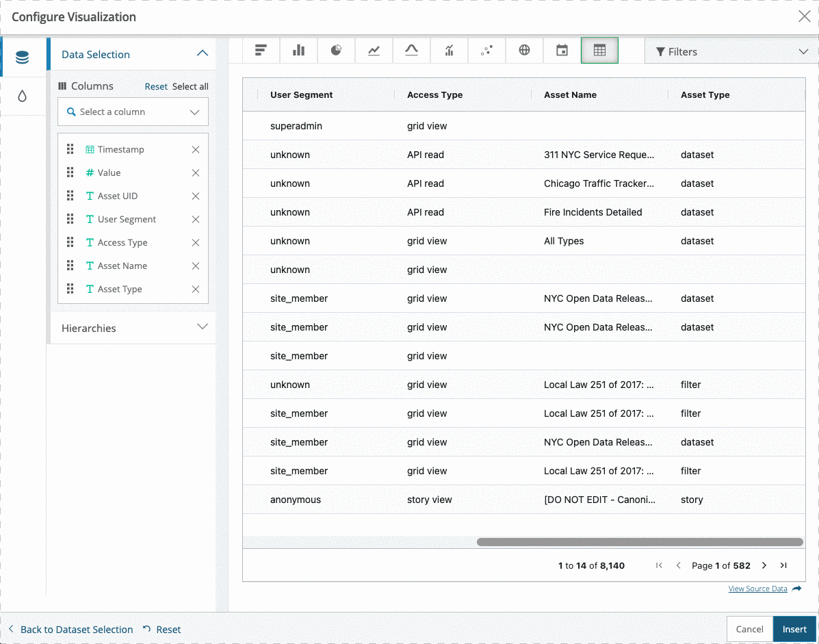The height and width of the screenshot is (644, 819).
Task: Close the Configure Visualization dialog
Action: click(x=805, y=16)
